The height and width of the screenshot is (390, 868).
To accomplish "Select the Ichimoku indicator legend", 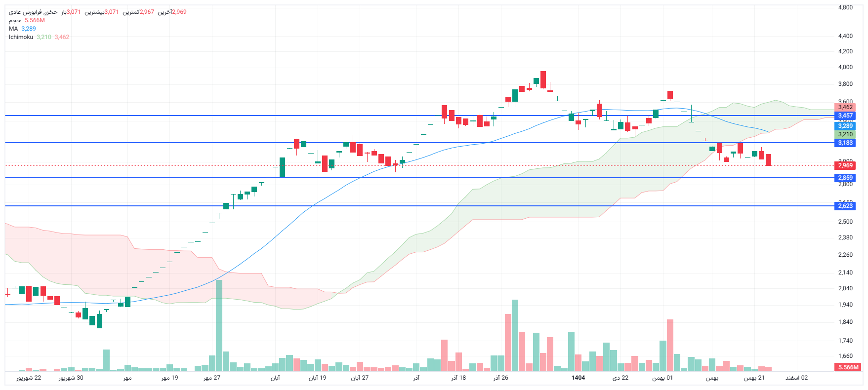I will point(21,37).
